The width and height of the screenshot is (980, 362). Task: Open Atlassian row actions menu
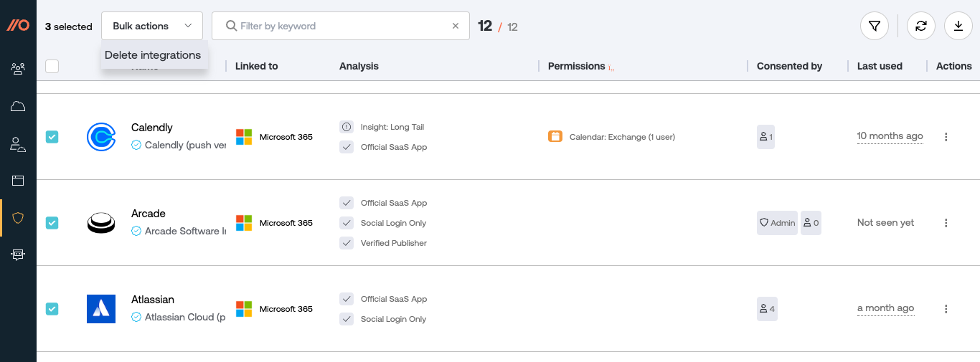[x=946, y=309]
